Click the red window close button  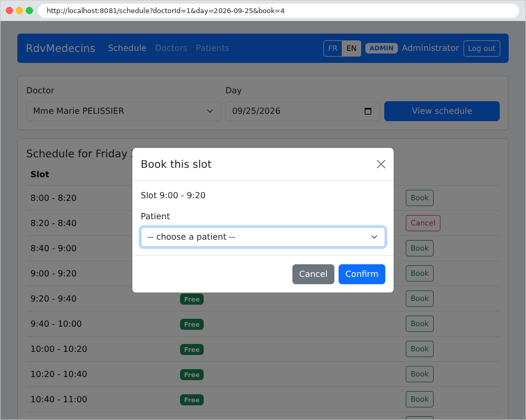[x=9, y=10]
